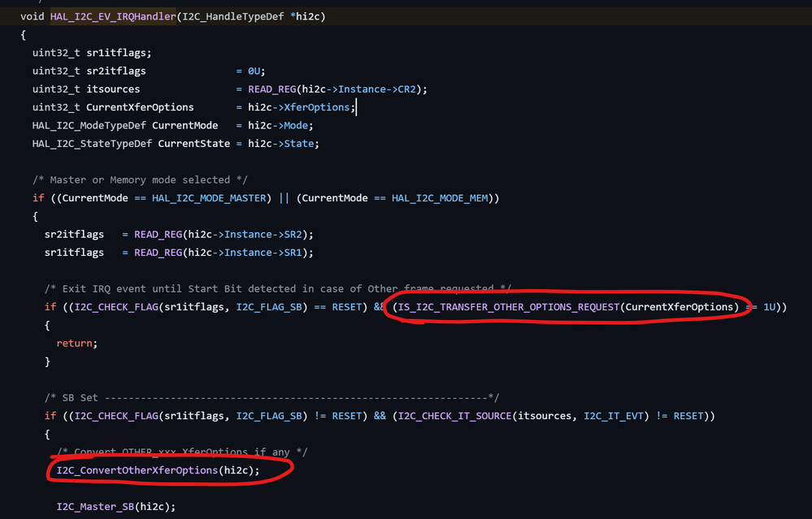Click the 0U value assigned to sr2itflags
This screenshot has width=812, height=519.
(x=254, y=71)
